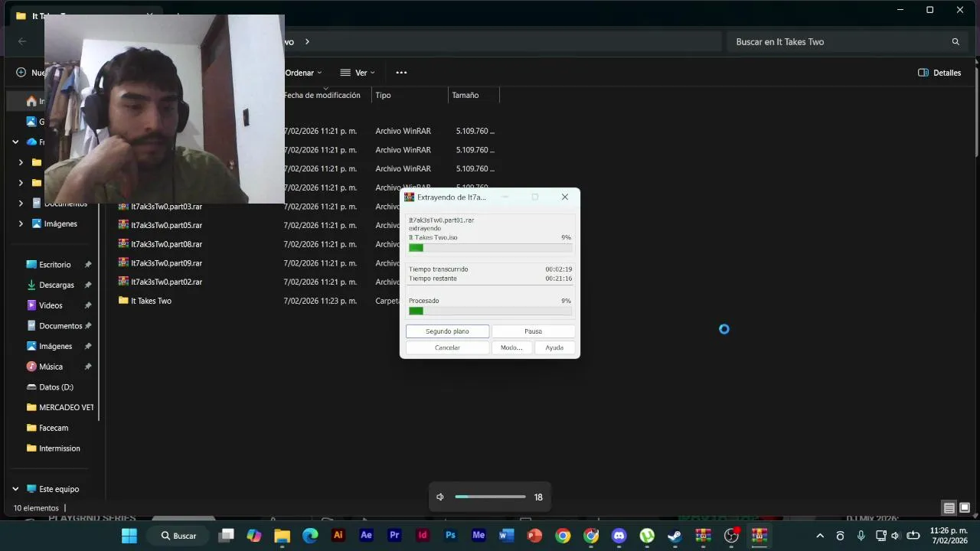Click the WinRAR icon of It7ak3sTw0.part03.rar
This screenshot has height=551, width=980.
(x=123, y=207)
